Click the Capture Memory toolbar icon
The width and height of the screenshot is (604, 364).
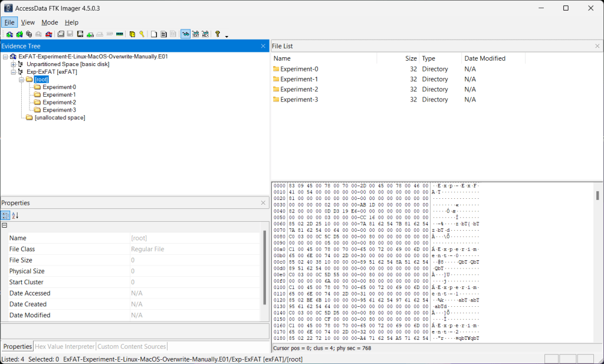tap(120, 34)
